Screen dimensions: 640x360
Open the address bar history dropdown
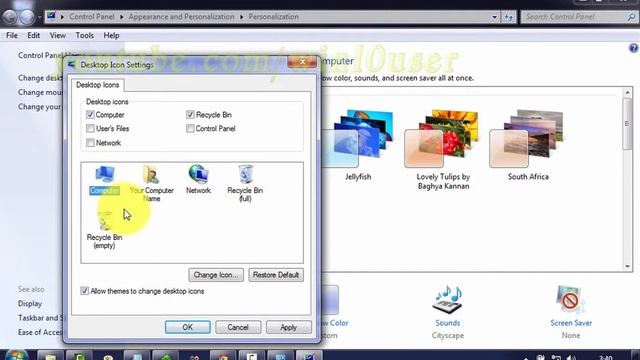(x=494, y=17)
